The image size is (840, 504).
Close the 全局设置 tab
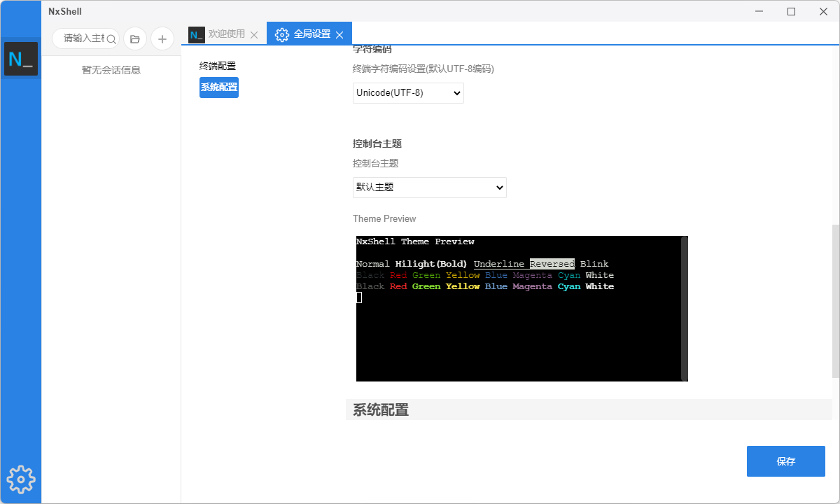339,33
